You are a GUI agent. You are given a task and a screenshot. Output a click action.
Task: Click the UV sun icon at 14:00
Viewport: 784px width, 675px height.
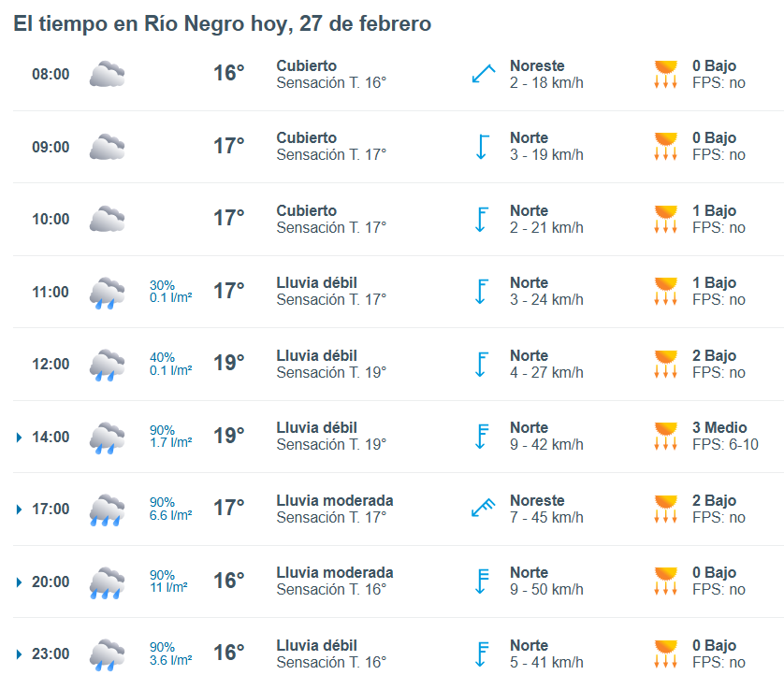665,437
